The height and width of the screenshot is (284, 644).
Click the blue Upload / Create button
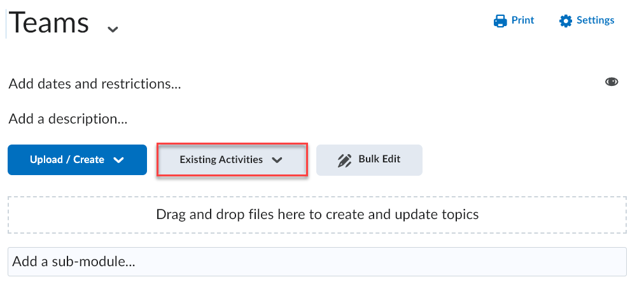click(x=77, y=160)
